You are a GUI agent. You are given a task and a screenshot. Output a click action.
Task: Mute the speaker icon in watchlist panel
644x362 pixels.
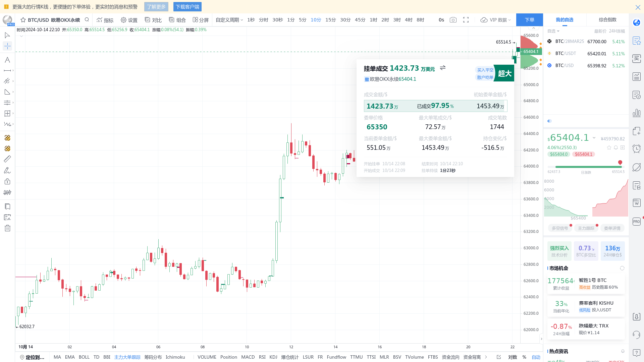pyautogui.click(x=549, y=121)
